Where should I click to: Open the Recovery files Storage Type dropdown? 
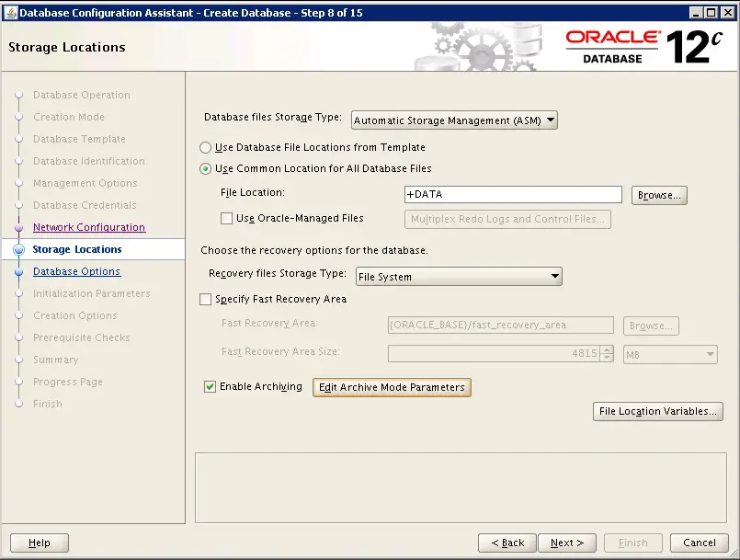pyautogui.click(x=459, y=277)
